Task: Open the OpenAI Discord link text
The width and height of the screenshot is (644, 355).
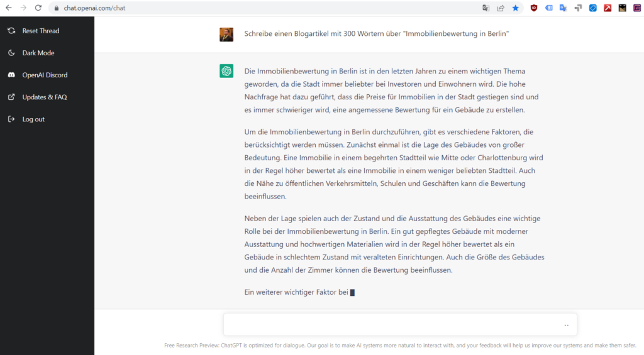Action: (x=45, y=75)
